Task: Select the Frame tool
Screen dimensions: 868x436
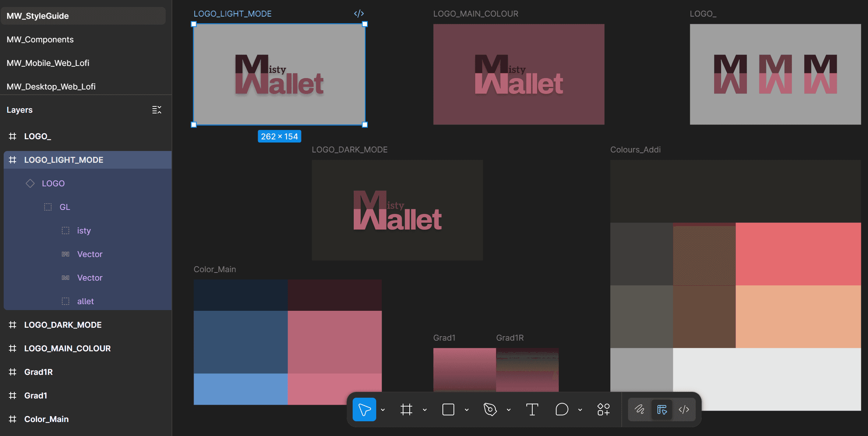Action: [x=406, y=409]
